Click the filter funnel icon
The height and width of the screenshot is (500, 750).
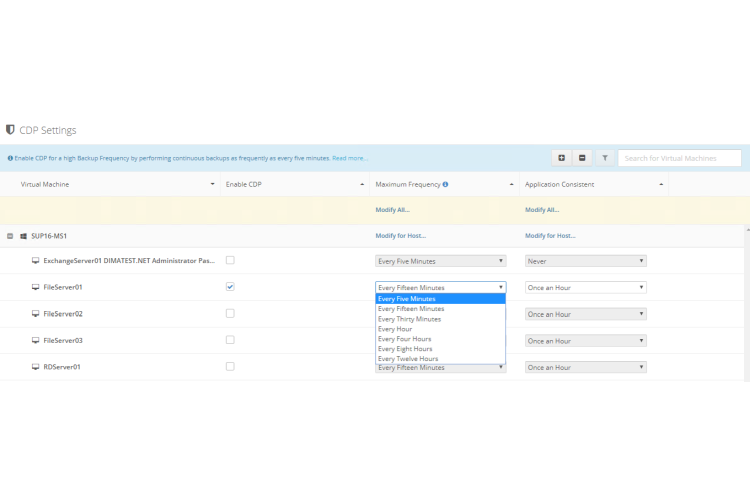pyautogui.click(x=605, y=158)
